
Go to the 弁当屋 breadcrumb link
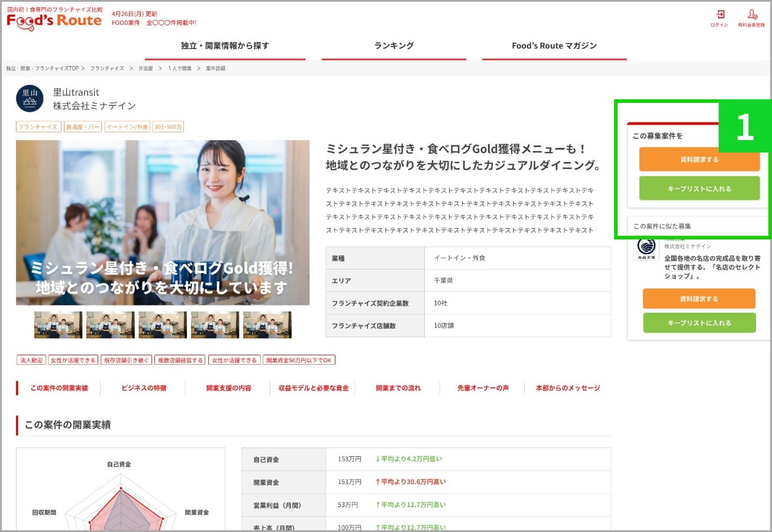(x=146, y=69)
